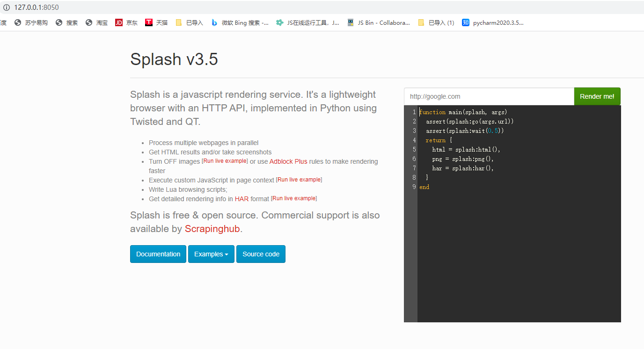
Task: Open the 京东 JD bookmark
Action: (x=126, y=22)
